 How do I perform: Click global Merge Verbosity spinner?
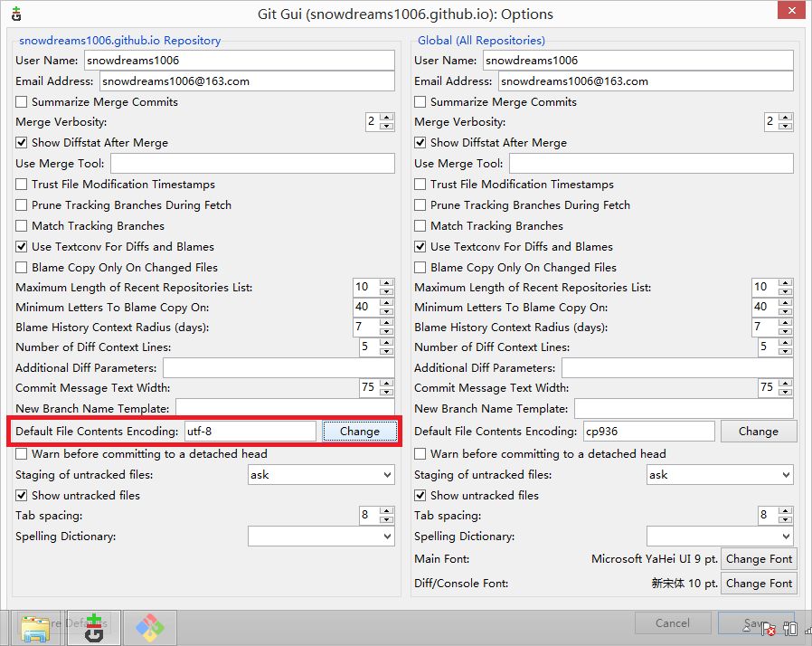point(779,122)
